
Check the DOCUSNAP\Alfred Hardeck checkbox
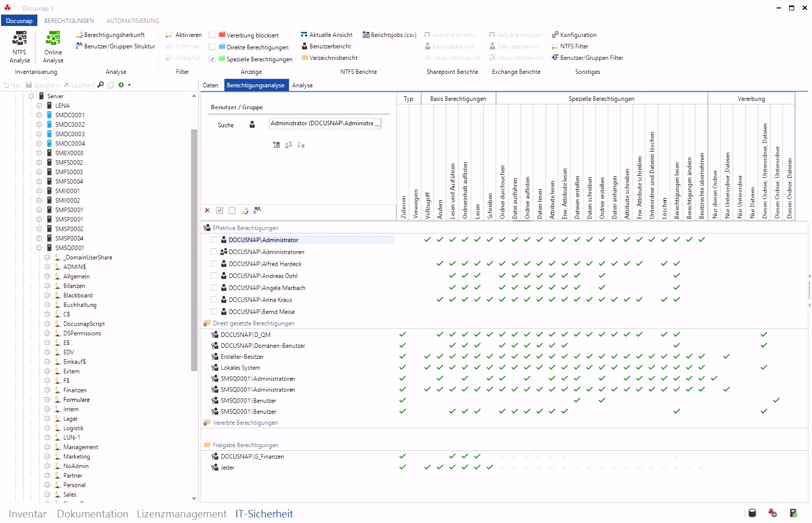[x=214, y=264]
